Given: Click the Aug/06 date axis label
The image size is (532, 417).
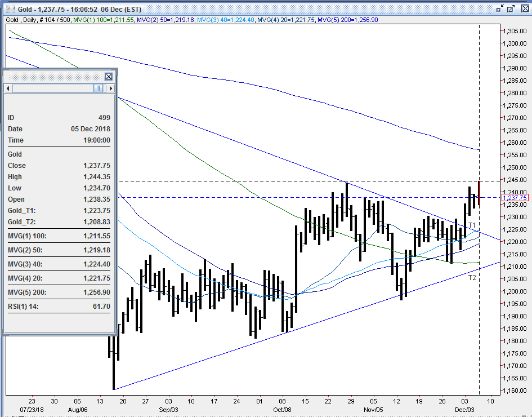Looking at the screenshot, I should tap(77, 410).
